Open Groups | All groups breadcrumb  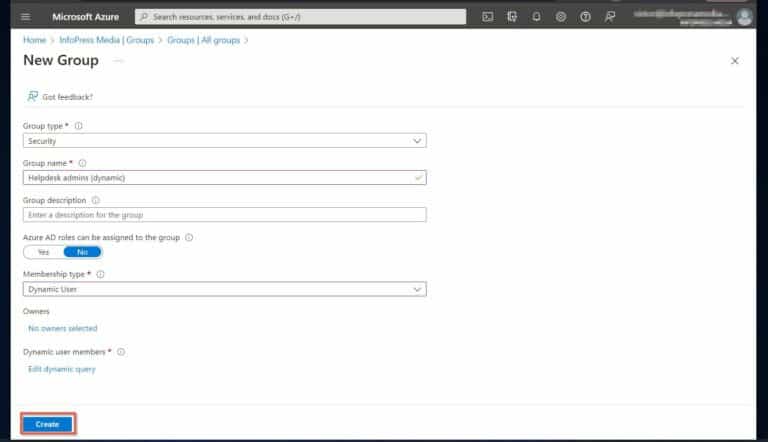(203, 40)
